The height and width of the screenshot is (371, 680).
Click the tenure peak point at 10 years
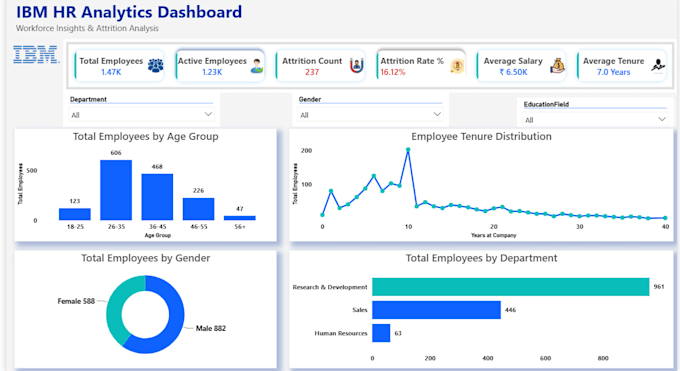click(408, 150)
